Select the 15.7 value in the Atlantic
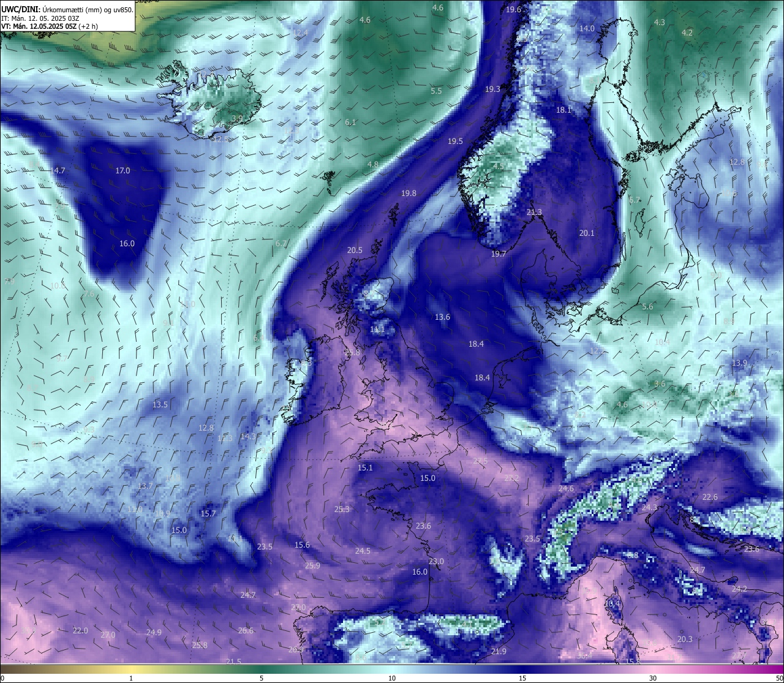 [x=208, y=513]
